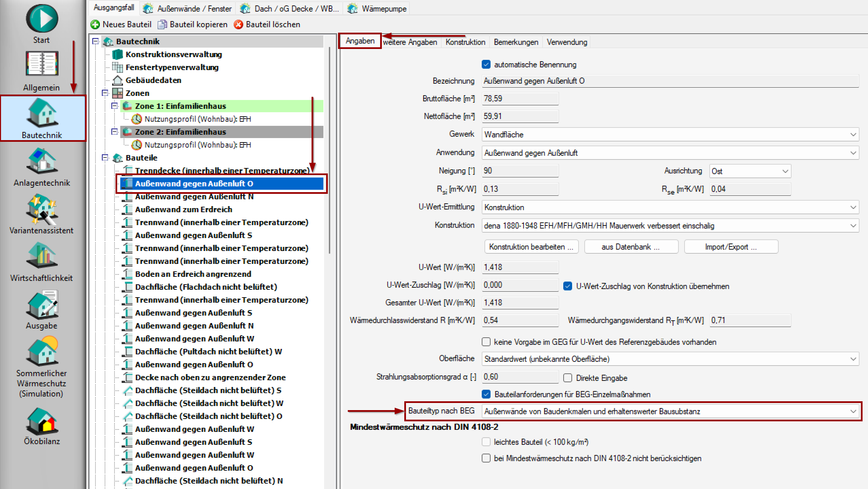Click the Neues Bauteil toolbar icon

tap(95, 24)
